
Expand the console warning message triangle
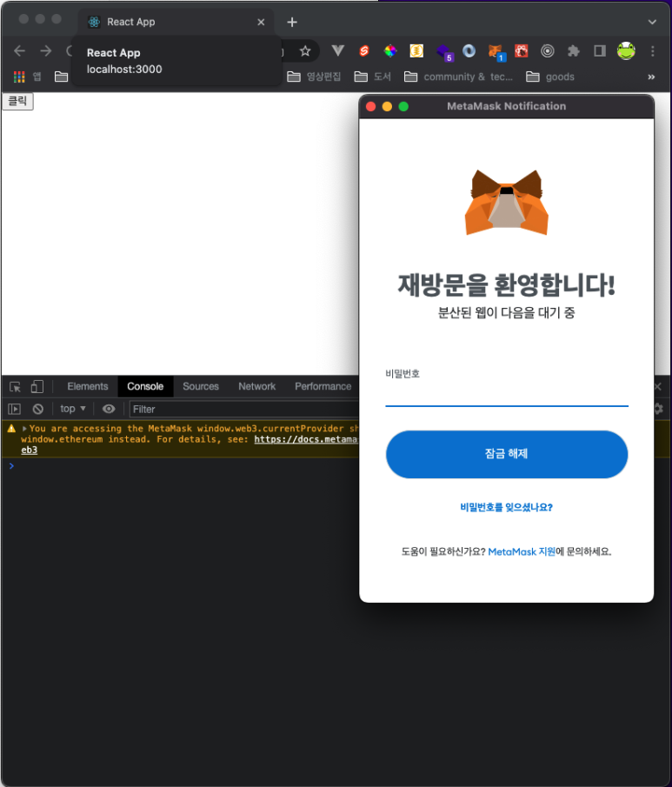[x=24, y=429]
